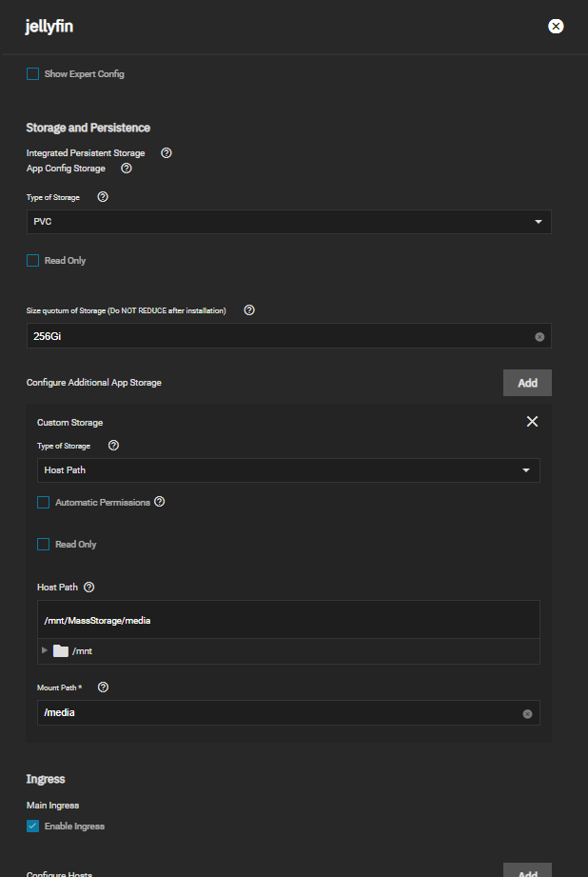Click help icon next to Integrated Persistent Storage

pos(167,152)
